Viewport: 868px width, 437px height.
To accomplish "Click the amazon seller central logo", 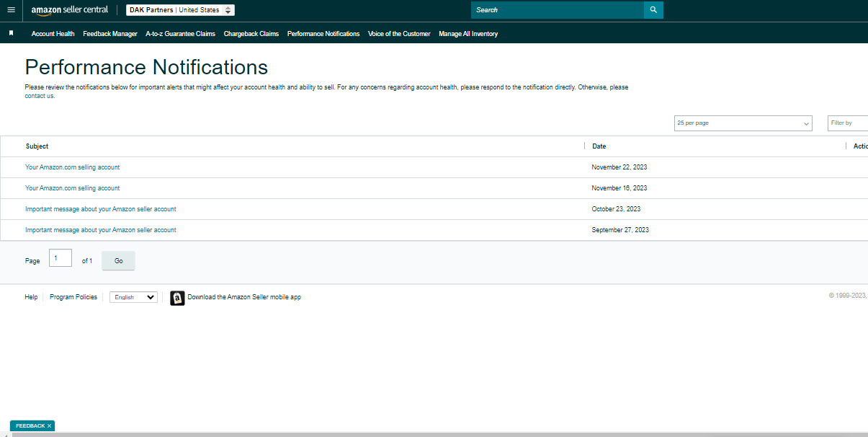I will [x=70, y=10].
